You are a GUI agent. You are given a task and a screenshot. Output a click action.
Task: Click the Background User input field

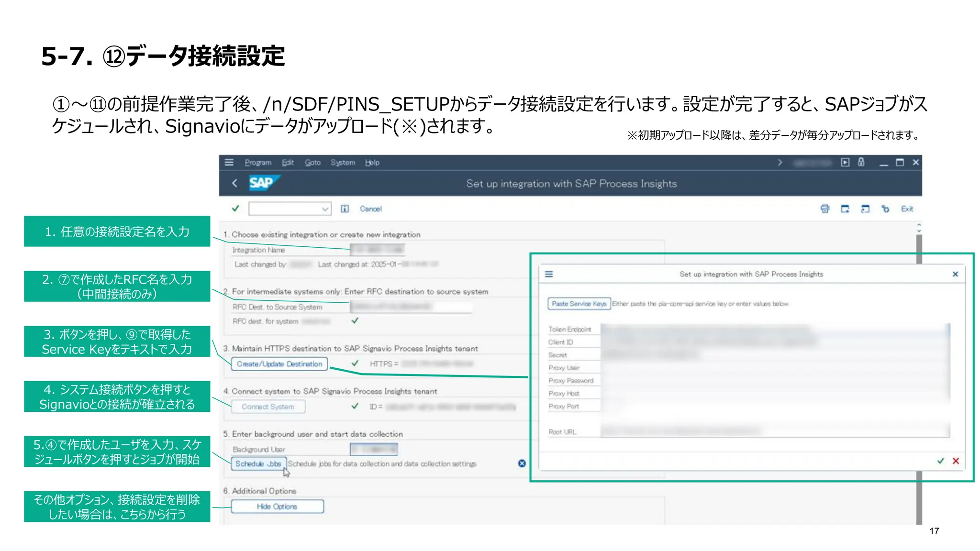(374, 449)
